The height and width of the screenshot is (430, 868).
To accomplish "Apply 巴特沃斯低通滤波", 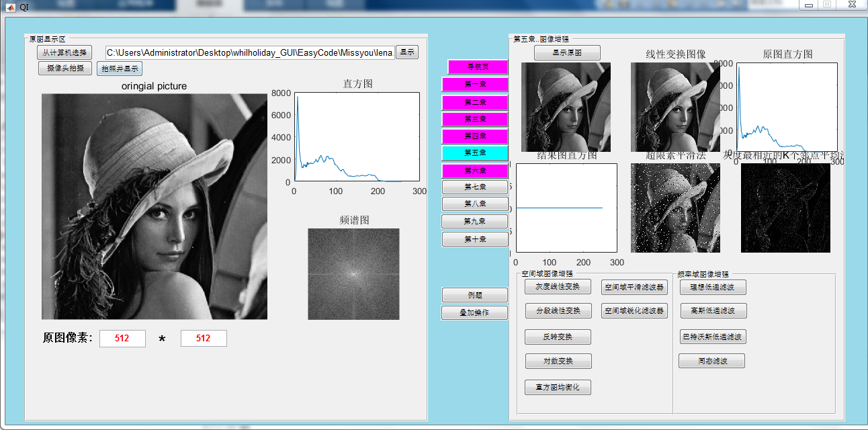I will pyautogui.click(x=713, y=337).
